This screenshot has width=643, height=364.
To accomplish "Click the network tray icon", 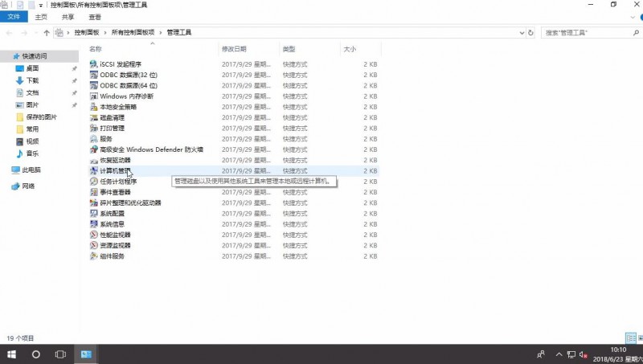I will point(571,354).
